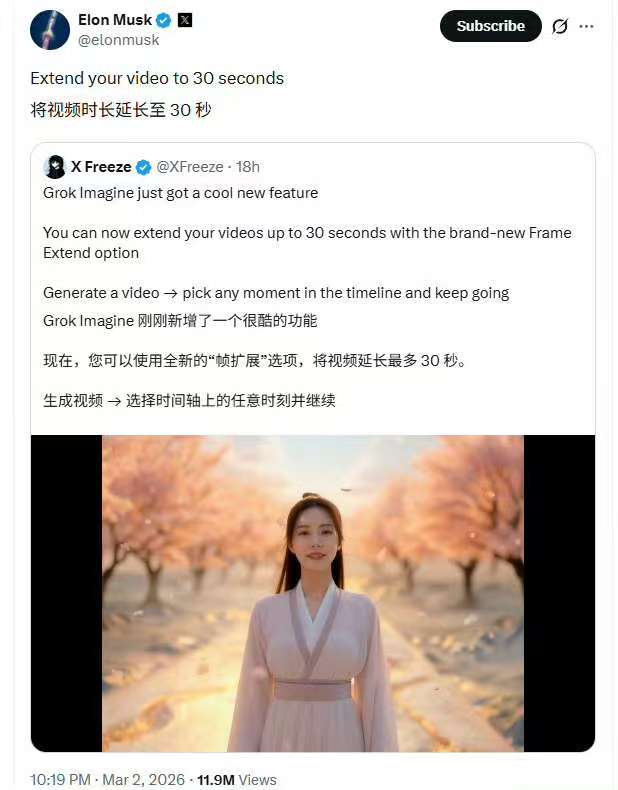Click the X affiliation badge beside Elon Musk
618x790 pixels.
[x=185, y=20]
